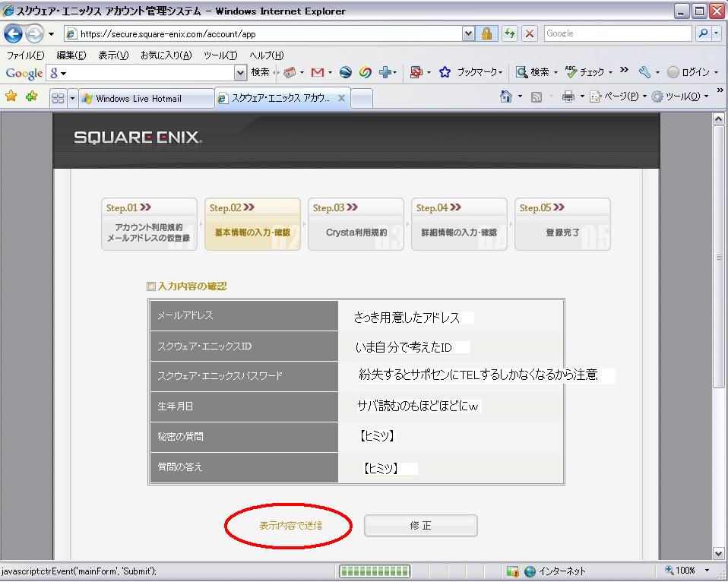Image resolution: width=728 pixels, height=582 pixels.
Task: Click the blue globe icon in Google Toolbar
Action: tap(346, 72)
